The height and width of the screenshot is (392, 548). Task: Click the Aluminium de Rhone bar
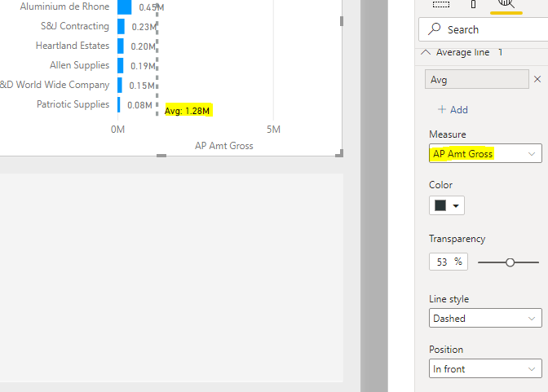[x=125, y=7]
